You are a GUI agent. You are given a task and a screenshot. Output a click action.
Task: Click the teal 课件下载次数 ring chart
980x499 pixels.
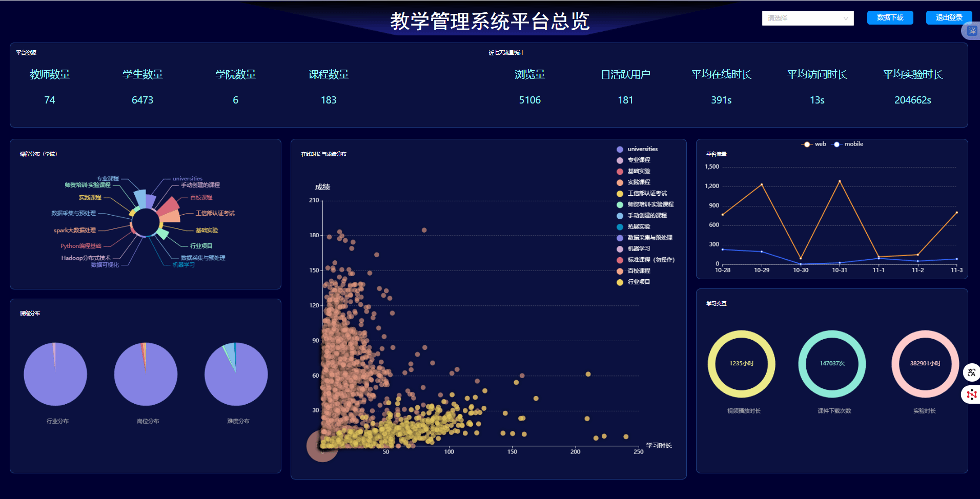[832, 364]
